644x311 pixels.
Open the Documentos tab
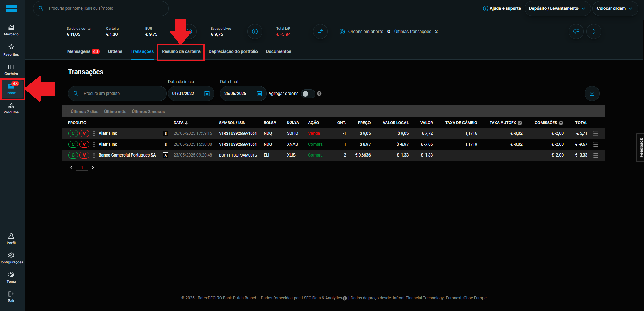click(279, 51)
